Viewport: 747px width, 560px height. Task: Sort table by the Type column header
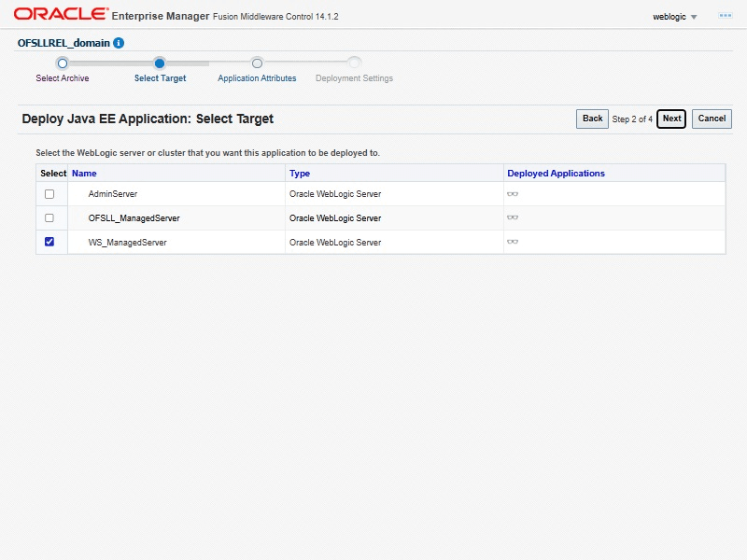tap(300, 174)
